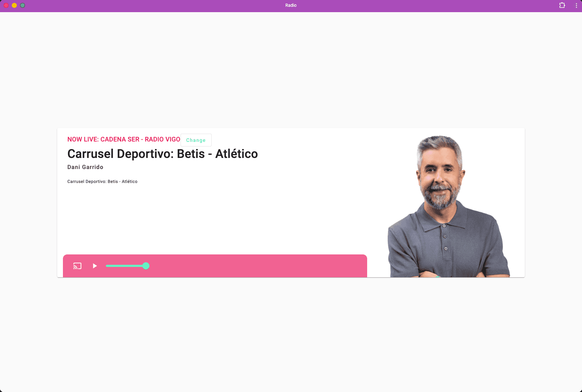The height and width of the screenshot is (392, 582).
Task: Click the NOW LIVE: CADENA SER station label
Action: pyautogui.click(x=124, y=139)
